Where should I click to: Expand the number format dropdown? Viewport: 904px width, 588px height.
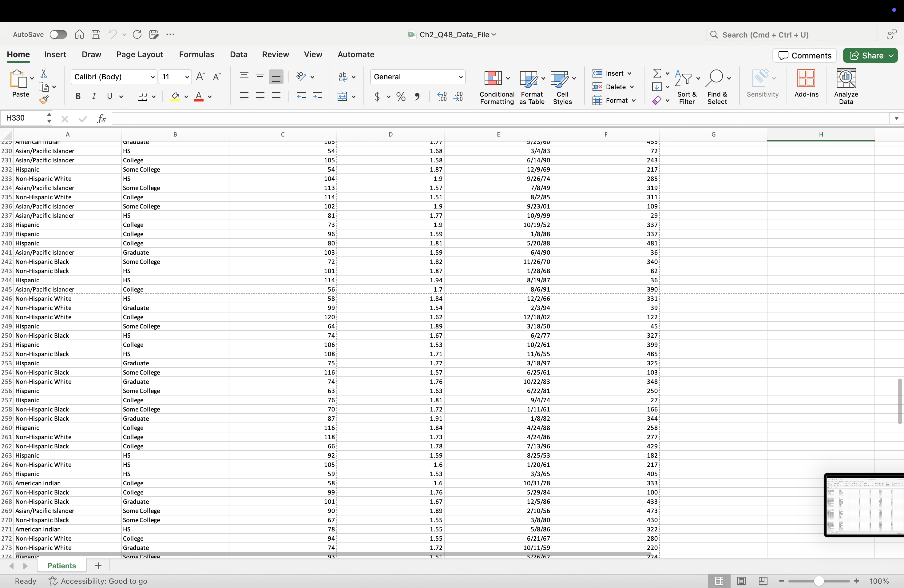pyautogui.click(x=460, y=77)
